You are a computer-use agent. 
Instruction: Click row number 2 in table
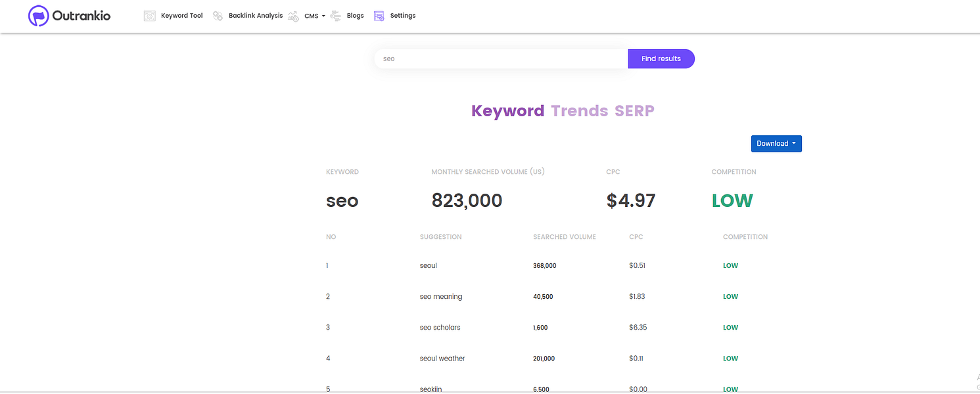coord(328,297)
